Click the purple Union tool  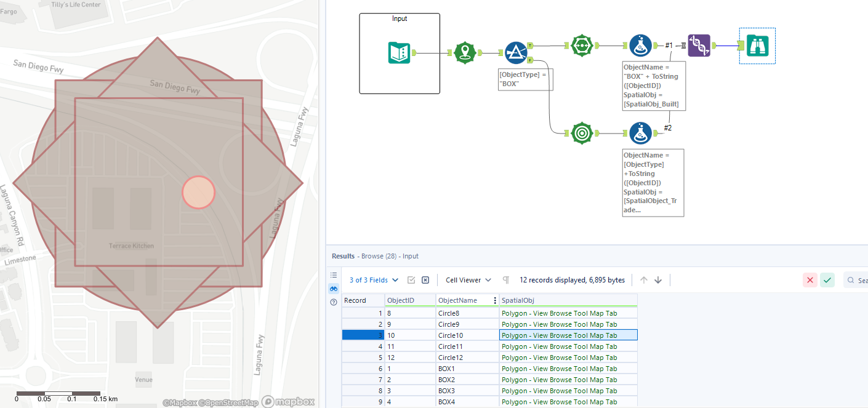699,45
